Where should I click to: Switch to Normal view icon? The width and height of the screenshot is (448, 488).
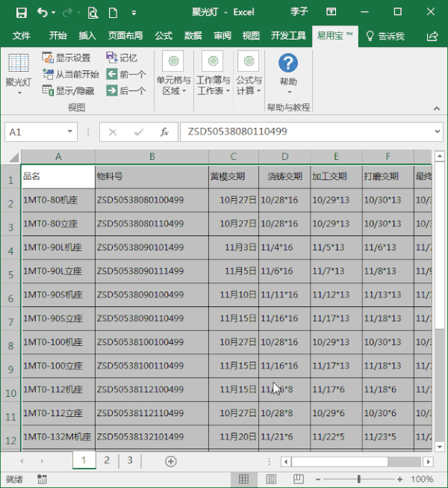point(243,479)
